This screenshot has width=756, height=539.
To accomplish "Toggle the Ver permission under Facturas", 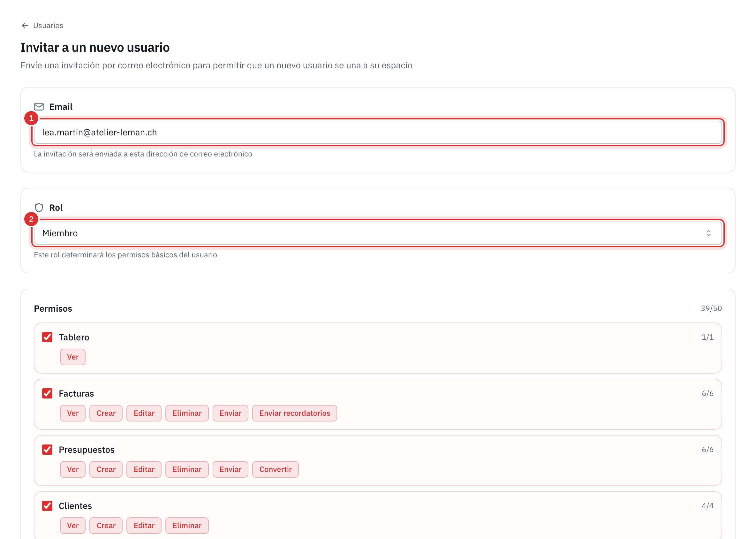I will point(73,413).
